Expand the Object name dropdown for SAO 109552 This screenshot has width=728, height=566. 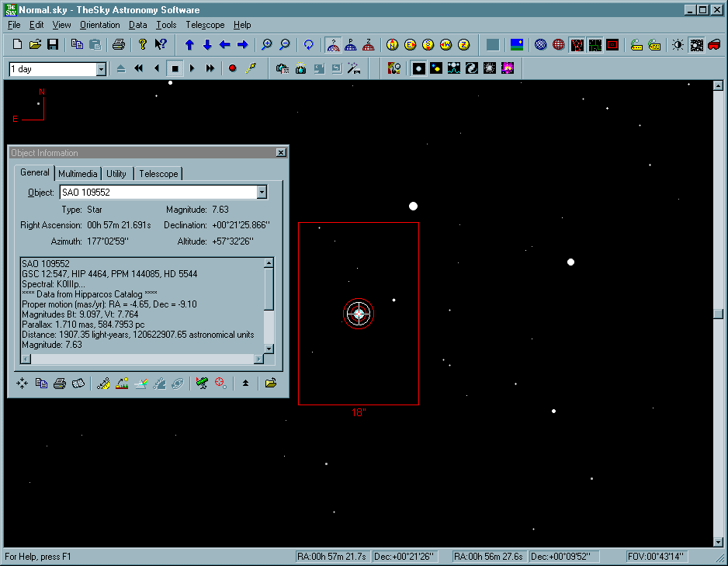(262, 193)
